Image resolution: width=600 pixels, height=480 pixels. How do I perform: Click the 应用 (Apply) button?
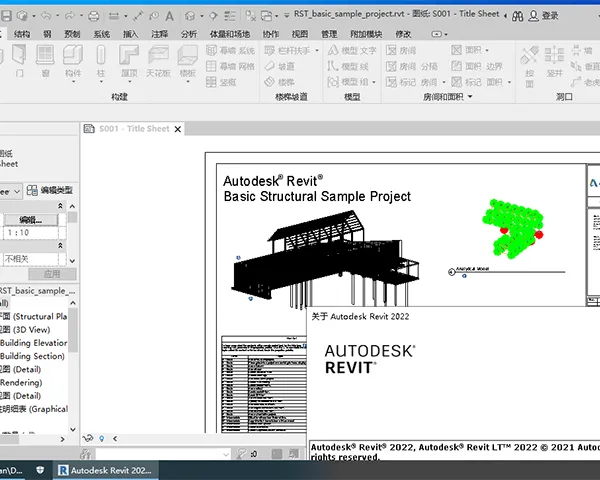[52, 274]
